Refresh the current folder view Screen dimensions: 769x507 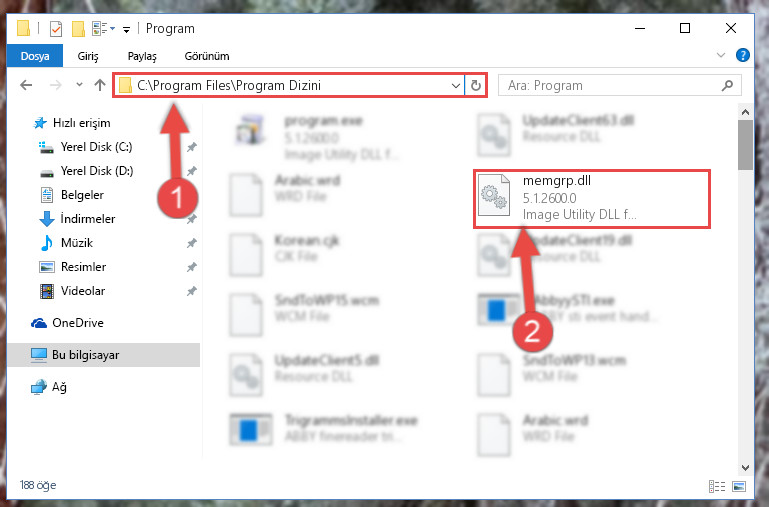point(476,85)
